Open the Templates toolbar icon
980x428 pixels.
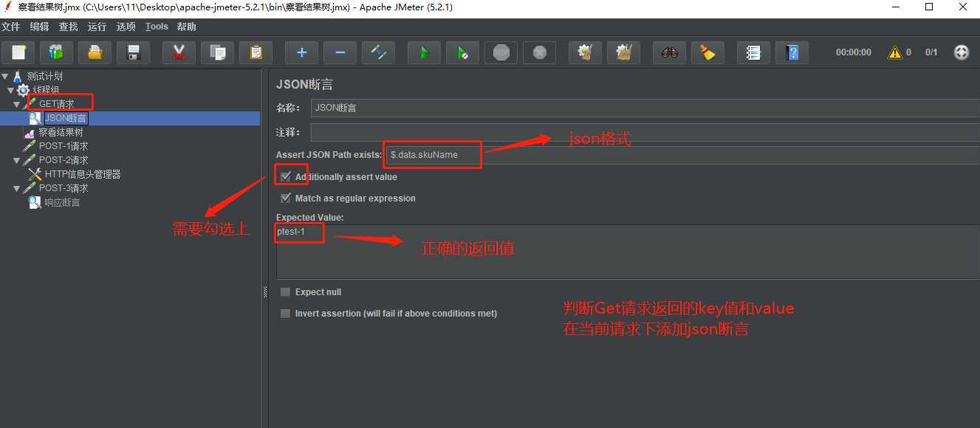coord(57,52)
